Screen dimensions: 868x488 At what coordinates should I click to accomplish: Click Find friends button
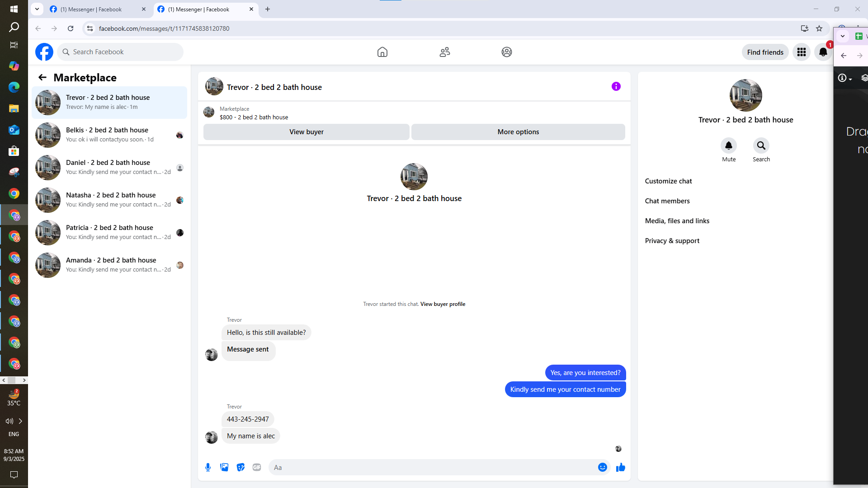(765, 52)
